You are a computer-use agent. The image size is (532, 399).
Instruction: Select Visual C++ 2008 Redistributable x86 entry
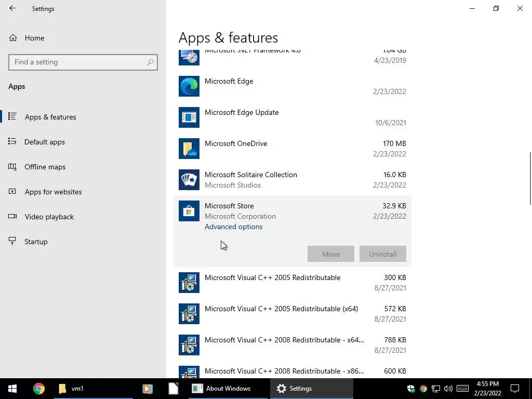(292, 370)
